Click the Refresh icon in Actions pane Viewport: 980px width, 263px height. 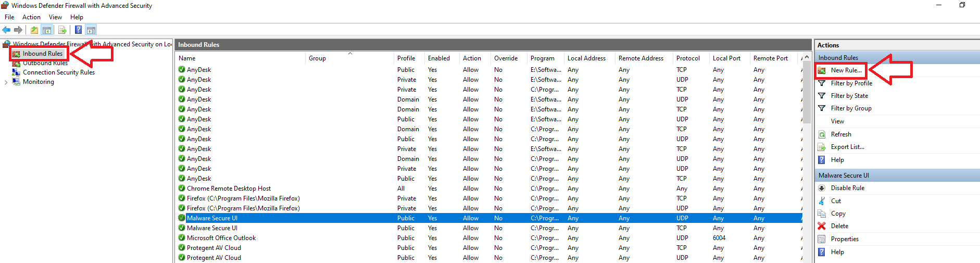coord(822,134)
